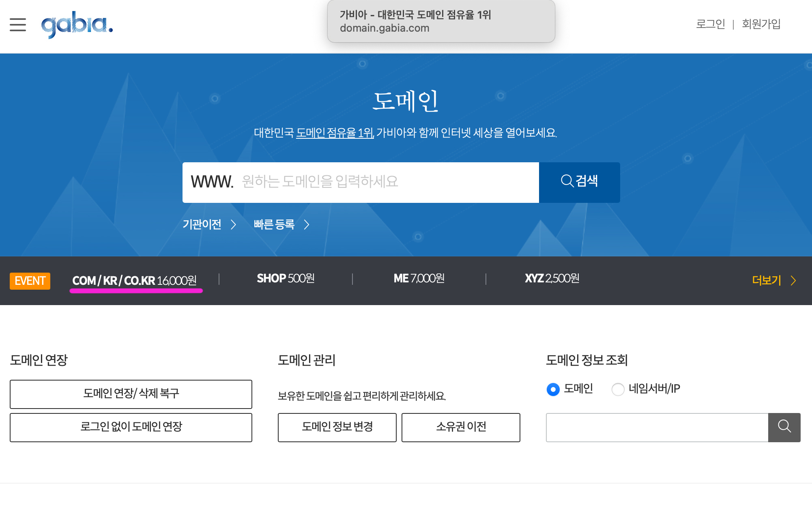The image size is (812, 512).
Task: Click the gabia logo
Action: pyautogui.click(x=77, y=25)
